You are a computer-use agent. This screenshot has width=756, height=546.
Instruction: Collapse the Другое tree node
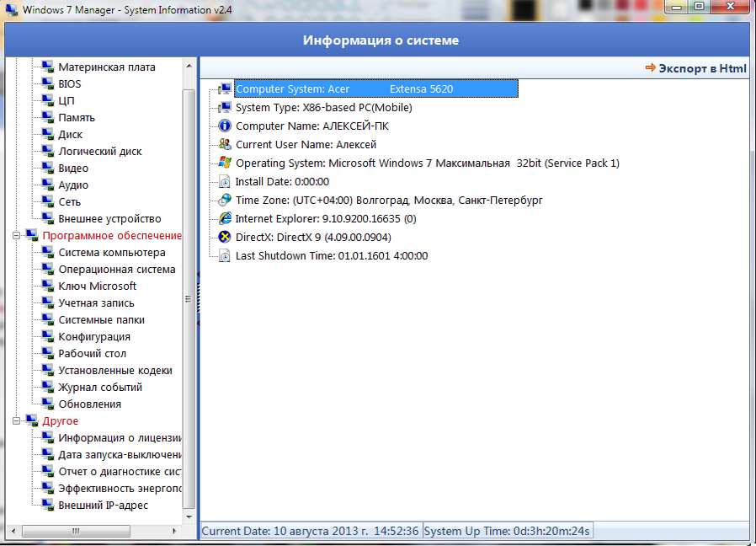click(x=16, y=421)
